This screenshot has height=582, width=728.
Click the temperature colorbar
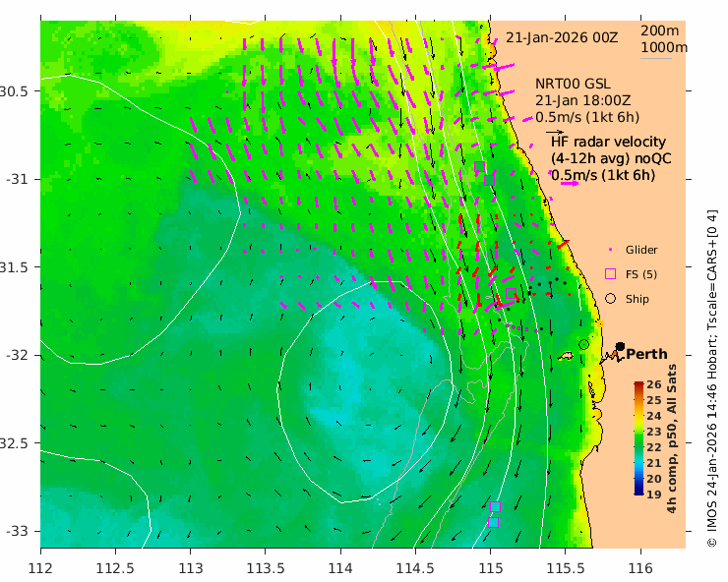[x=639, y=438]
